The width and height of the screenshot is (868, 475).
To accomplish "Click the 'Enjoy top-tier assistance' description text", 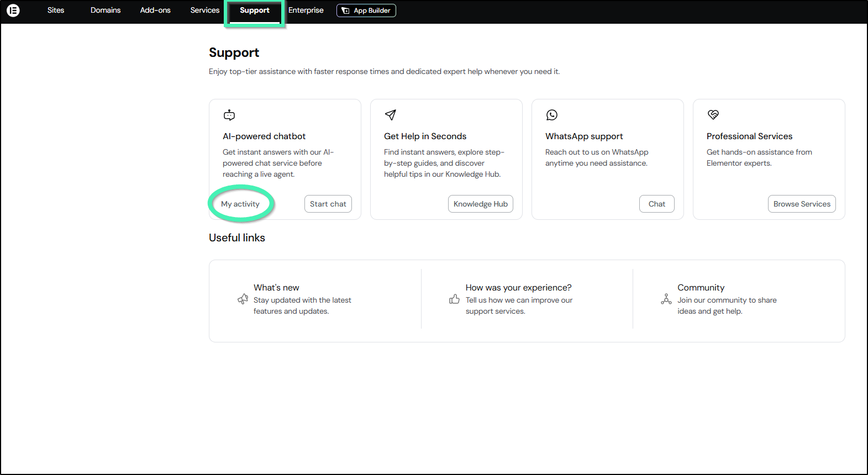I will tap(385, 72).
